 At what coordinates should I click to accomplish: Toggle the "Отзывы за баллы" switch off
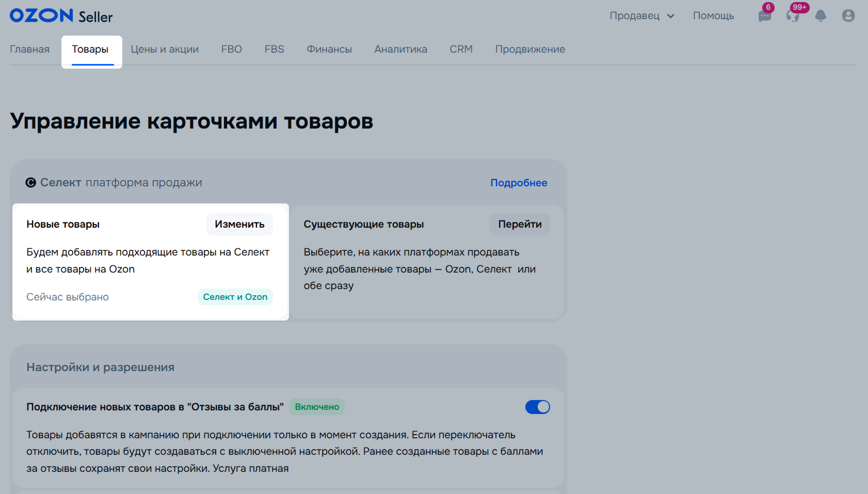tap(537, 407)
